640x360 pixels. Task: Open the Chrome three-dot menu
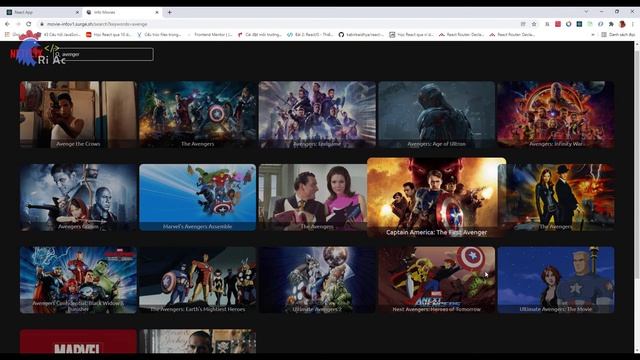click(633, 24)
